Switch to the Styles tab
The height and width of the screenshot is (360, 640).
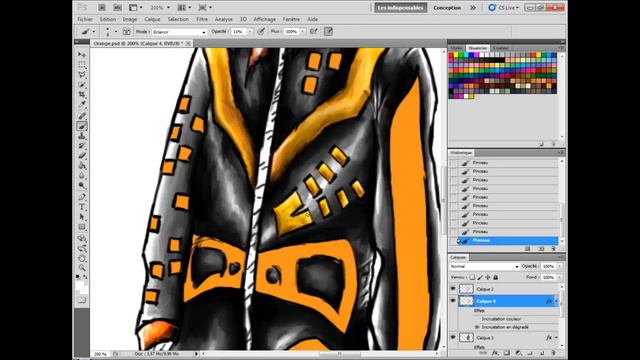456,48
